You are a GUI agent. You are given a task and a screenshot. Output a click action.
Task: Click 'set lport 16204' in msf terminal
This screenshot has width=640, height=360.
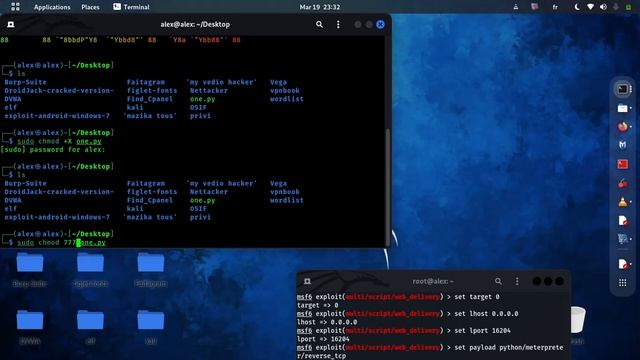pos(482,331)
